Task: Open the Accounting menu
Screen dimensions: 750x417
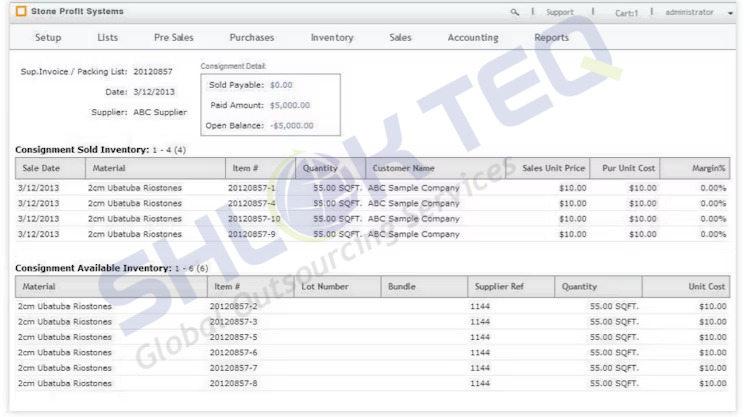Action: coord(473,37)
